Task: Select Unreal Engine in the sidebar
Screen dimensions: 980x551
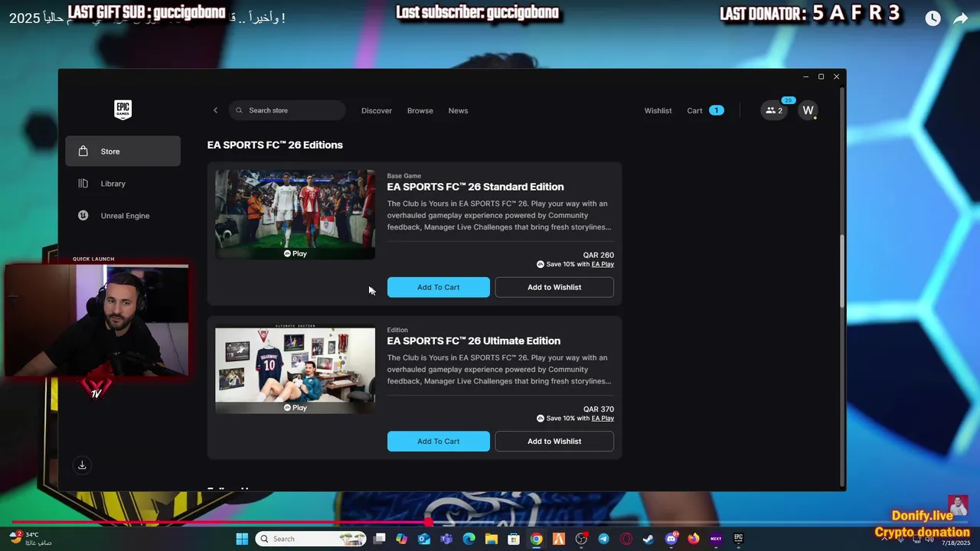Action: pos(122,216)
